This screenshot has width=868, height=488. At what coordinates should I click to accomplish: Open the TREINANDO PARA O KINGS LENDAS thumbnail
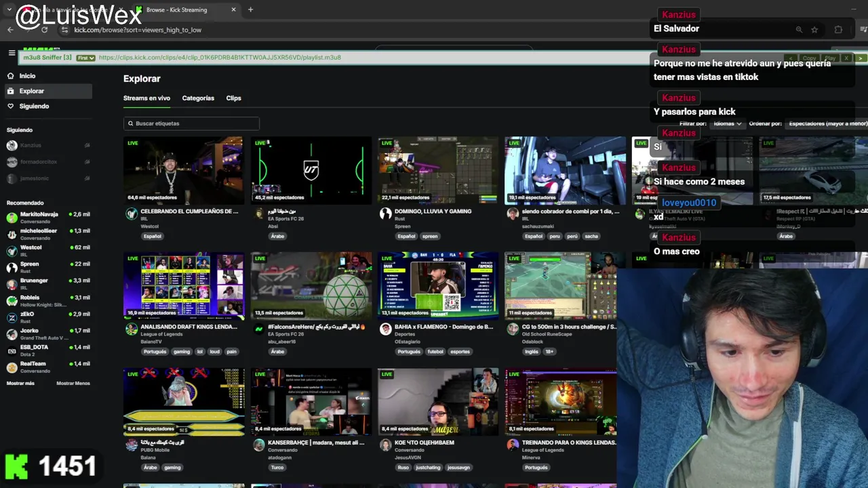[x=561, y=402]
